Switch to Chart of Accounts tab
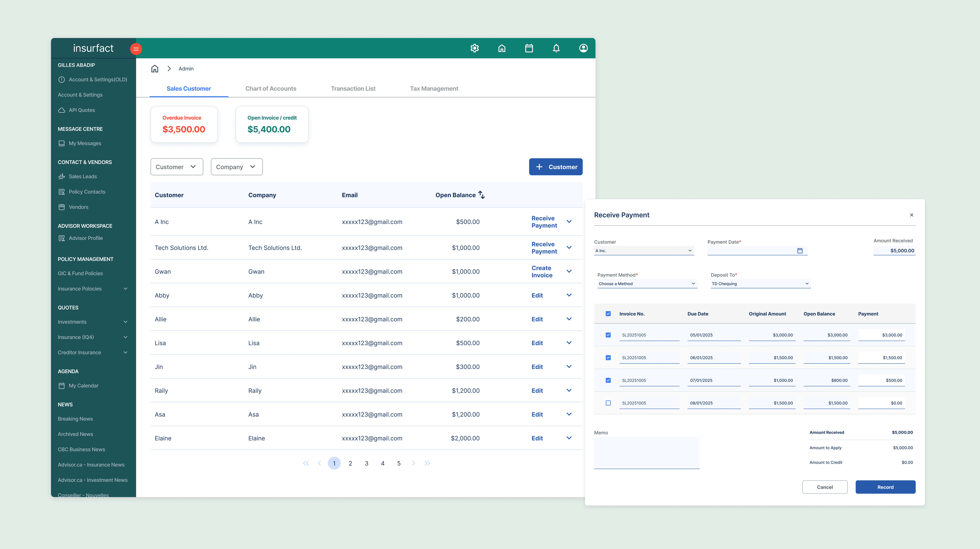Screen dimensions: 980x549 pos(270,89)
